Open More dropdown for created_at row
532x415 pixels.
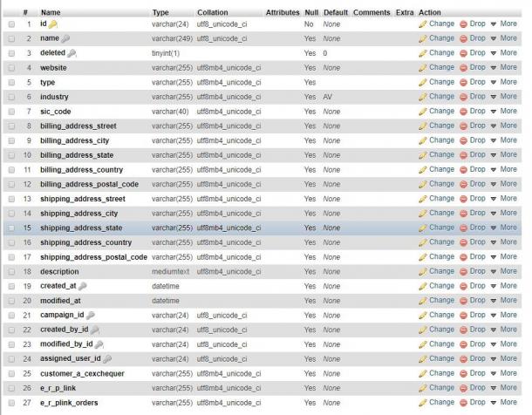coord(504,286)
